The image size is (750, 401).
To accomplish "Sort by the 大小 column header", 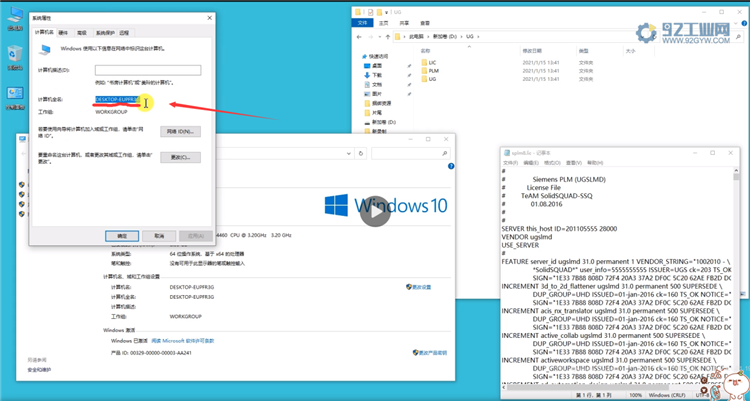I will (630, 51).
